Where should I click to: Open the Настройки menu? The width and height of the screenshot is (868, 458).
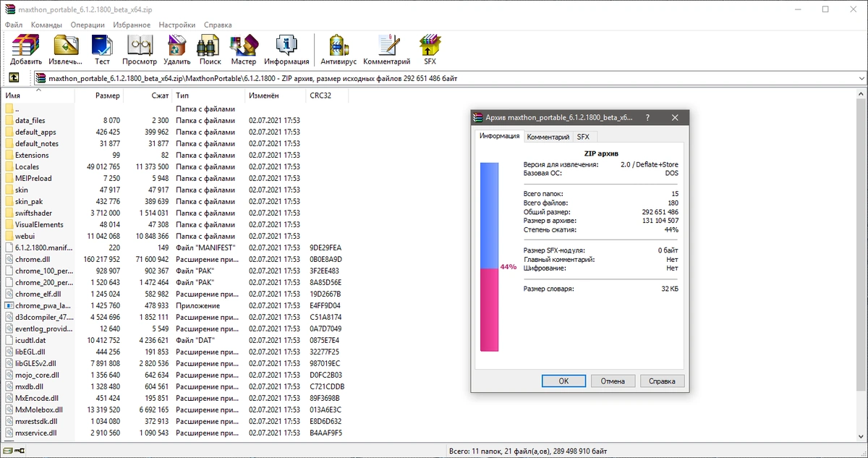coord(178,25)
